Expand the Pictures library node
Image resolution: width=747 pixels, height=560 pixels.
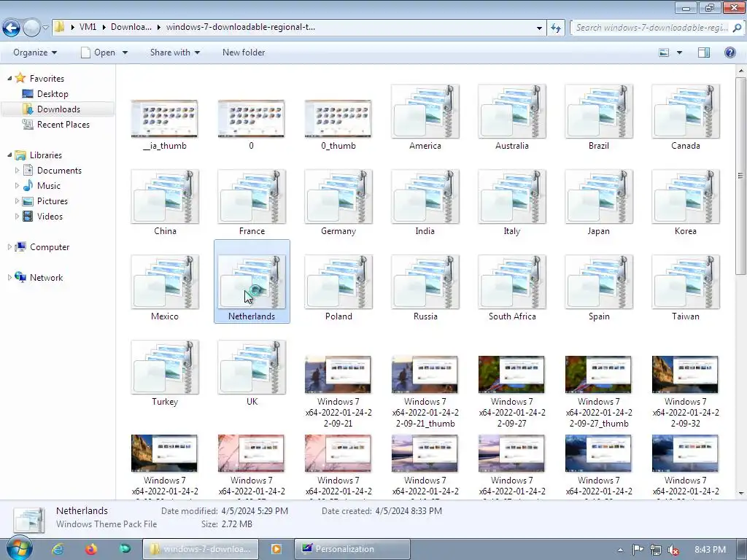pos(18,201)
